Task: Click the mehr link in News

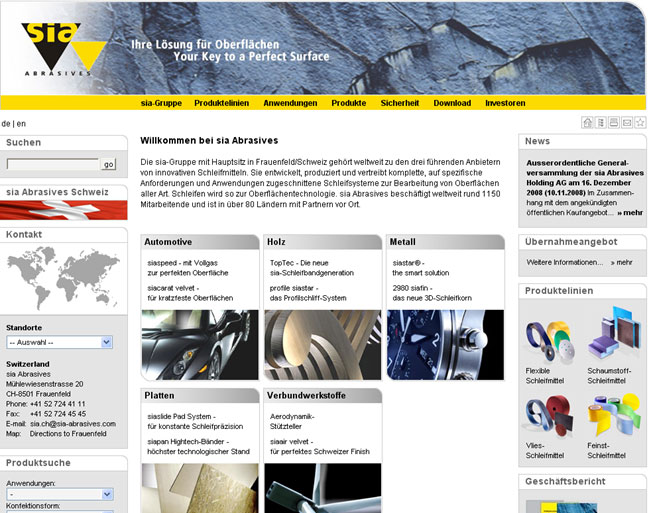Action: pyautogui.click(x=630, y=213)
